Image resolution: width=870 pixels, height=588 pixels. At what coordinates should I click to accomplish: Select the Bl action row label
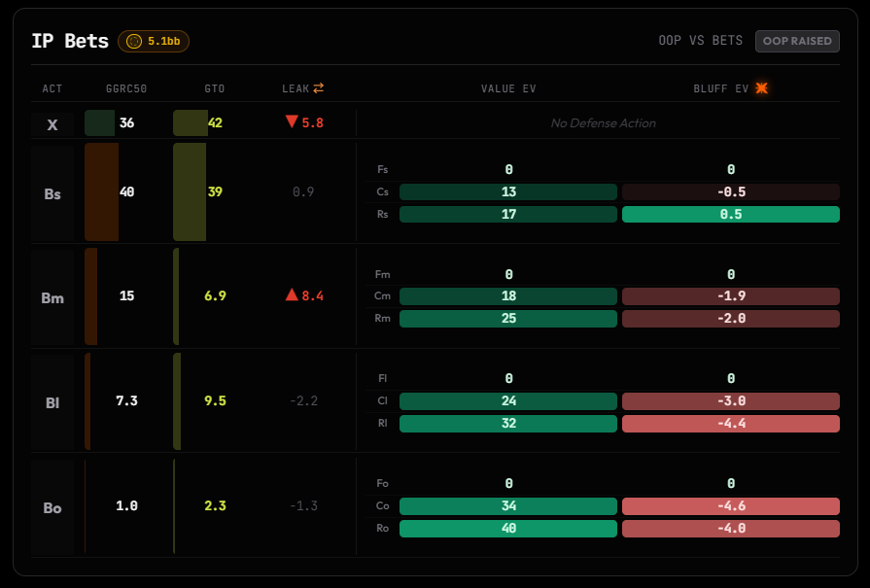click(x=52, y=402)
